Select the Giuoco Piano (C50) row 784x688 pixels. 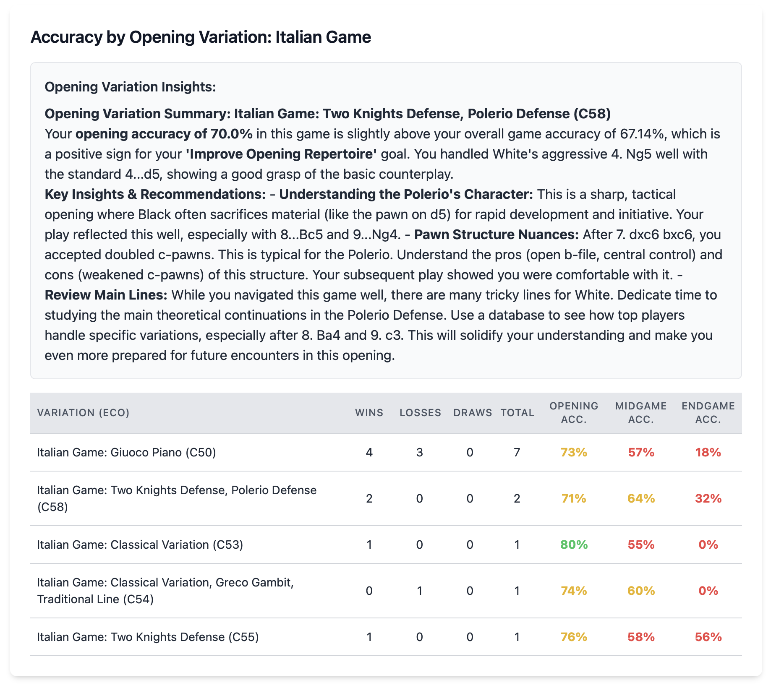click(x=126, y=452)
